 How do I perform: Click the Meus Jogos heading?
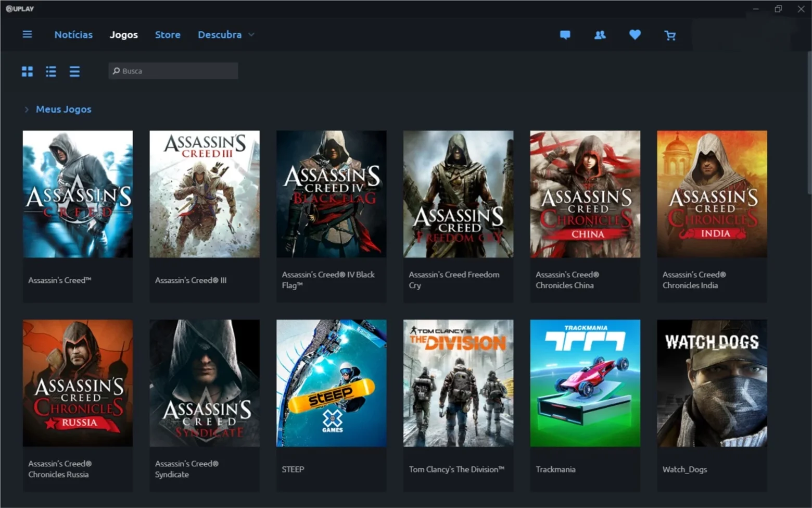click(x=64, y=109)
